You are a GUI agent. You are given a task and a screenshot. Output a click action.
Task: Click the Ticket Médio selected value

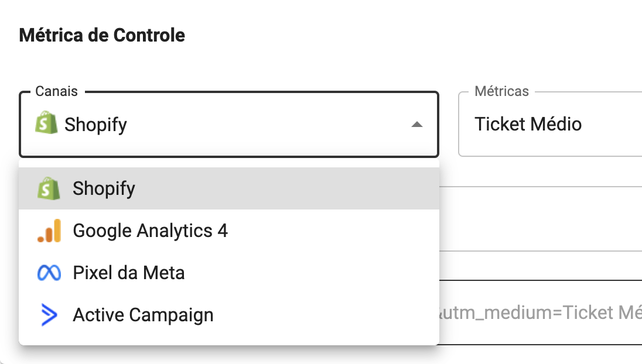[x=528, y=124]
